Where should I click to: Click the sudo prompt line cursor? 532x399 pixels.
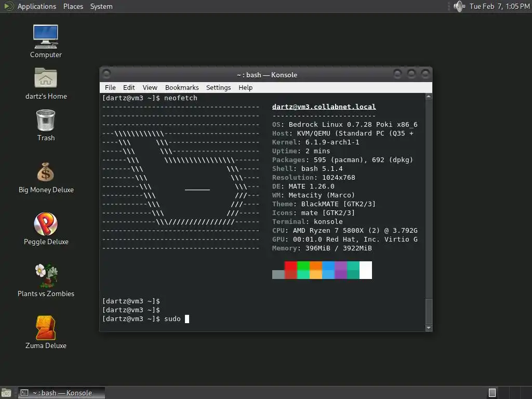click(187, 319)
